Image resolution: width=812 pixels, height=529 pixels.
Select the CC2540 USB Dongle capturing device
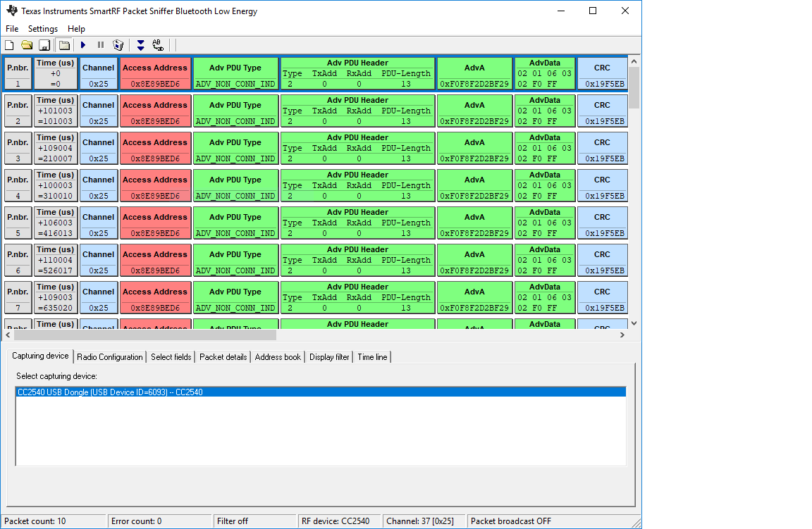click(321, 392)
